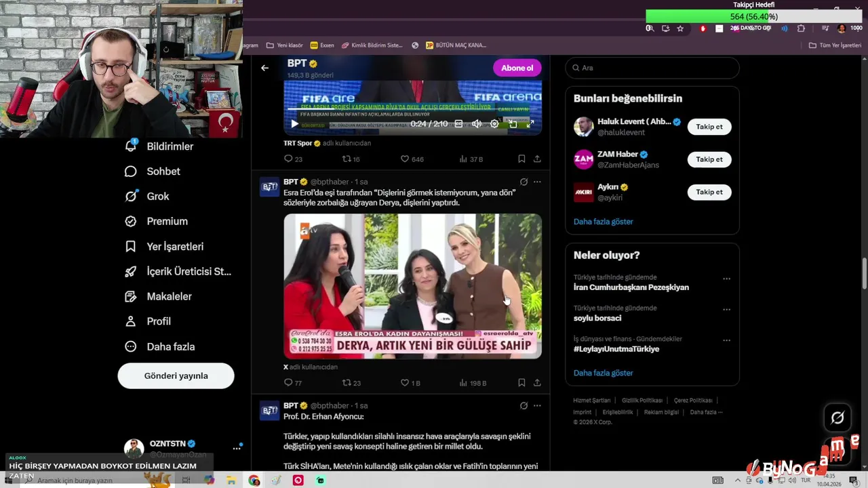Viewport: 868px width, 488px height.
Task: Click the Gönderi yayınla button
Action: point(176,375)
